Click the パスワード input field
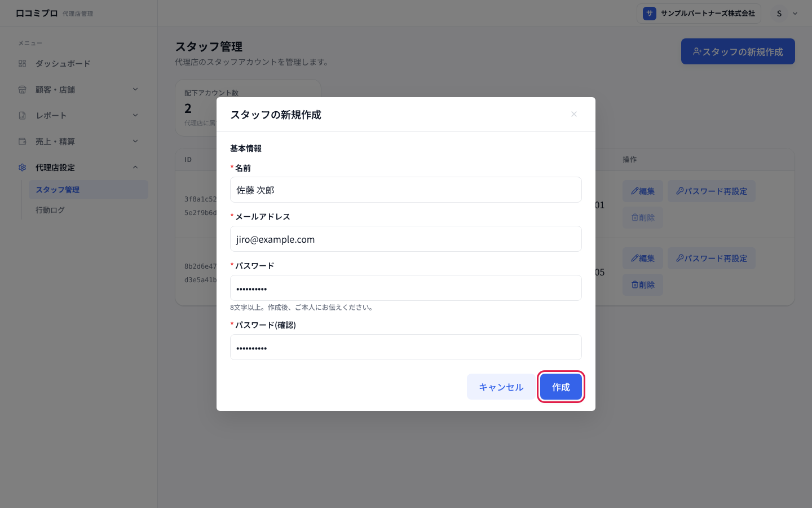 pos(406,288)
